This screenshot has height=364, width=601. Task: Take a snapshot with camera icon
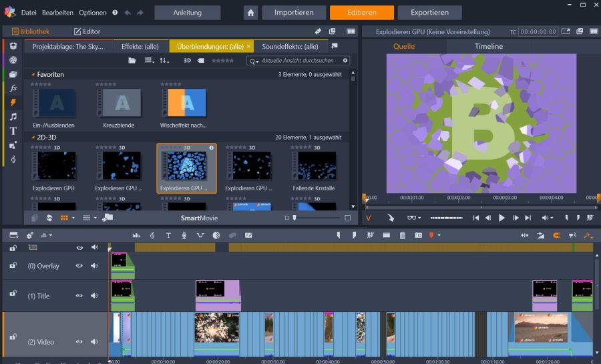[x=418, y=235]
